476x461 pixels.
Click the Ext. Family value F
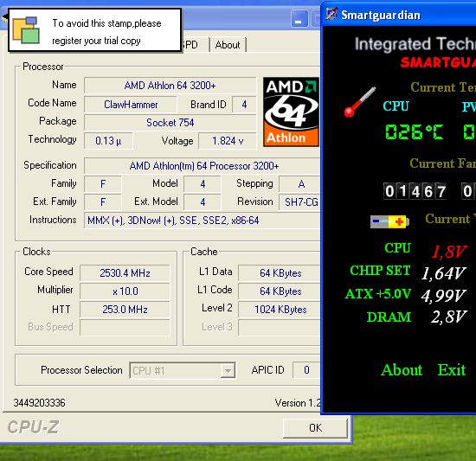point(103,202)
